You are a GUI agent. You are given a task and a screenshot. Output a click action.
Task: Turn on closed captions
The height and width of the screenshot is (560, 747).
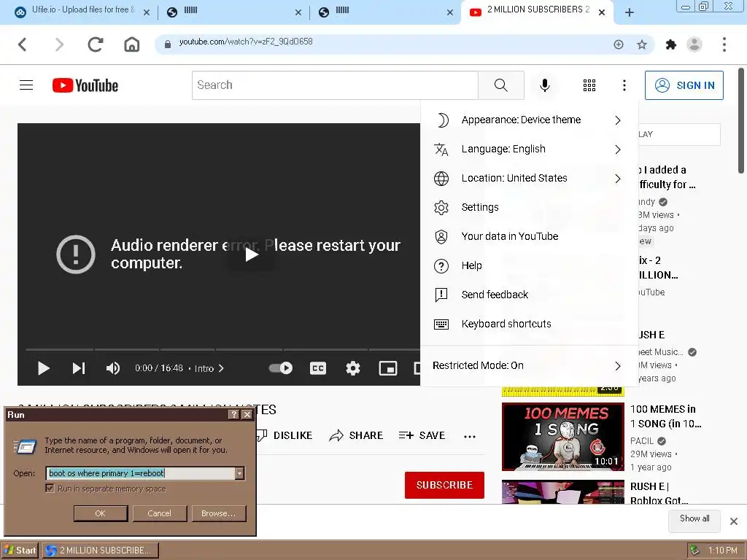[318, 368]
